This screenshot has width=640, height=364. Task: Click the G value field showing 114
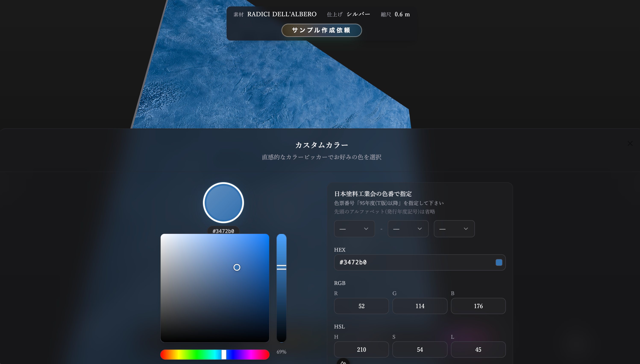[x=420, y=306]
